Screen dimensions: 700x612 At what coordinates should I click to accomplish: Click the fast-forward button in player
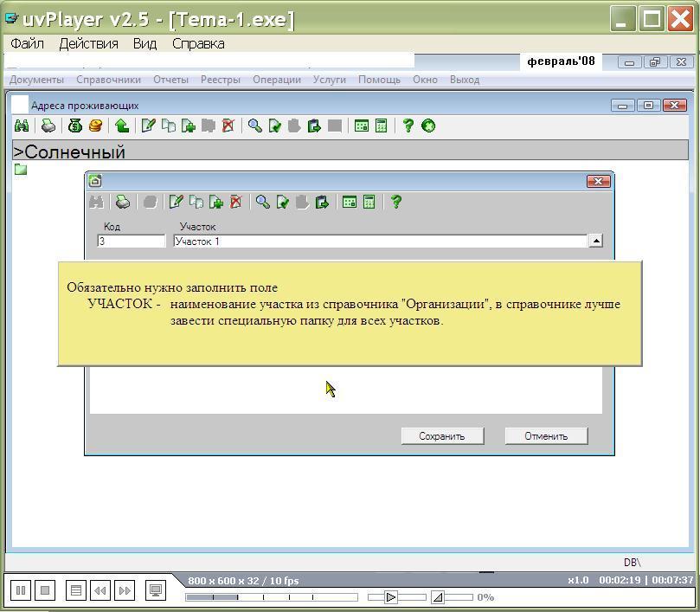(x=125, y=590)
